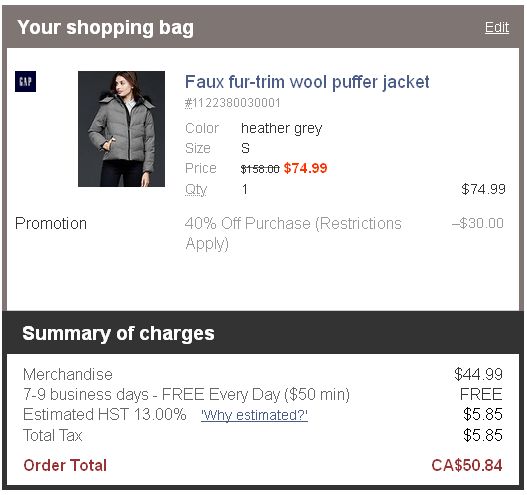Screen dimensions: 527x495
Task: Click the Summary of charges header
Action: click(118, 333)
